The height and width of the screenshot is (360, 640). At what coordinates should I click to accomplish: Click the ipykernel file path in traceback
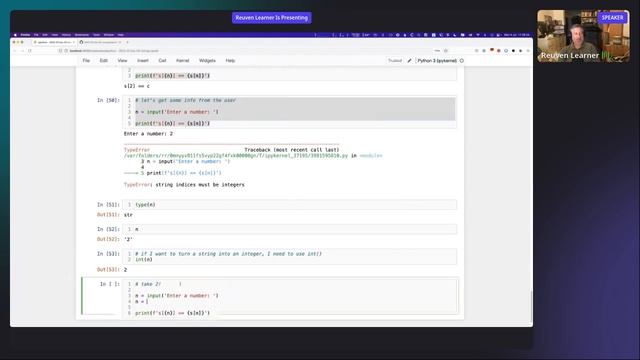(236, 156)
